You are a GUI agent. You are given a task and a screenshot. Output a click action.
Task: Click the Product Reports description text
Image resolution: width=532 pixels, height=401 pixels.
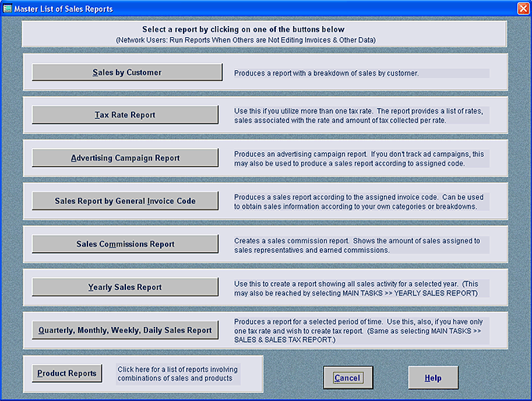pos(177,373)
